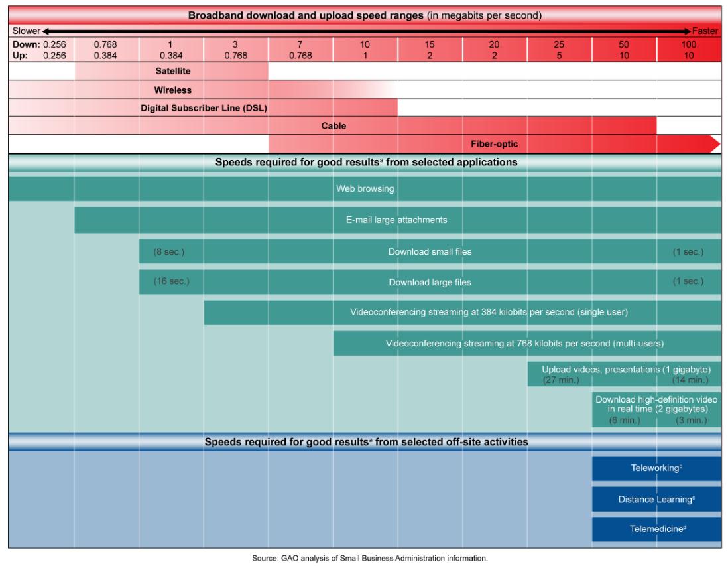
Task: Select the 768 kilobits videoconferencing bar
Action: point(527,344)
